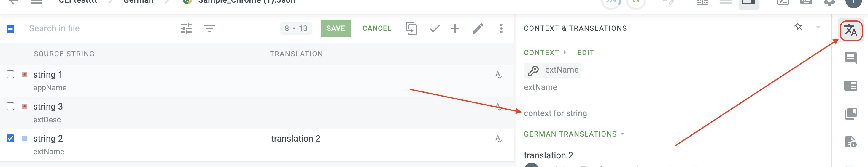The image size is (868, 167).
Task: Expand the Context arrow
Action: (565, 52)
